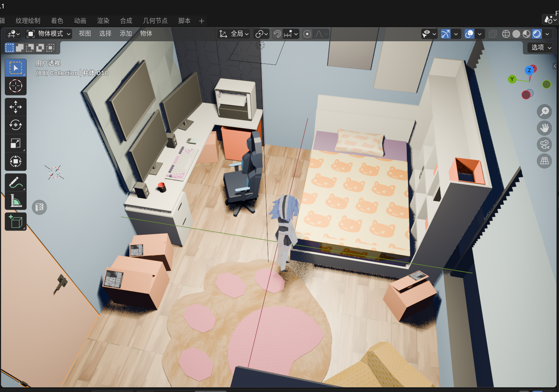
Task: Pick the 3D Cursor tool
Action: (x=15, y=86)
